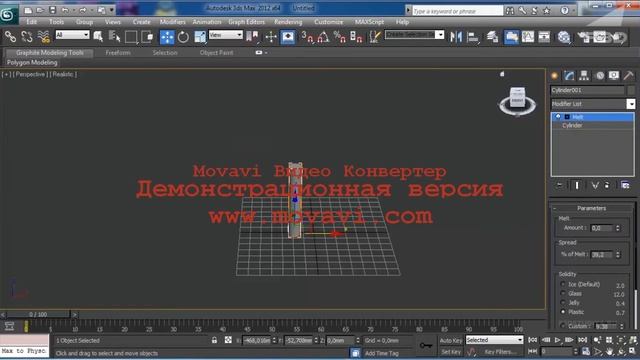Select the Unlink Selection tool
This screenshot has height=360, width=640.
pyautogui.click(x=27, y=37)
